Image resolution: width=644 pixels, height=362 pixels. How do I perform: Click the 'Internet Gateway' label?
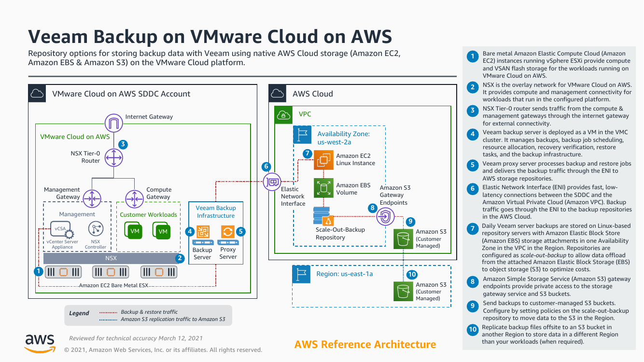[149, 117]
